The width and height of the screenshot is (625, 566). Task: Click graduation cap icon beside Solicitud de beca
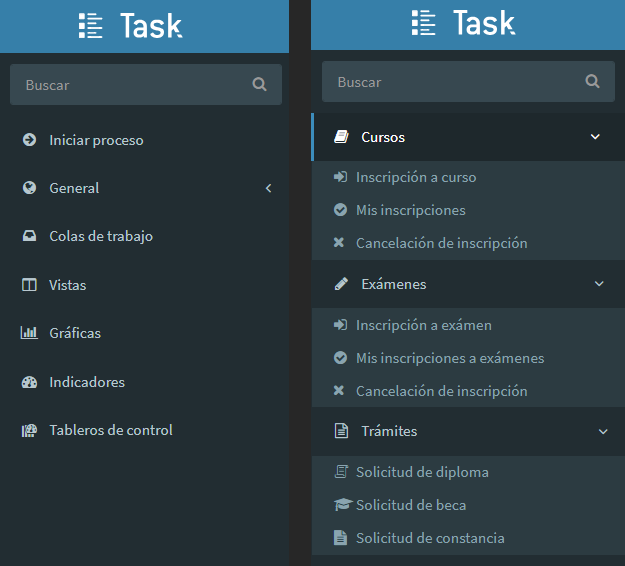(343, 505)
